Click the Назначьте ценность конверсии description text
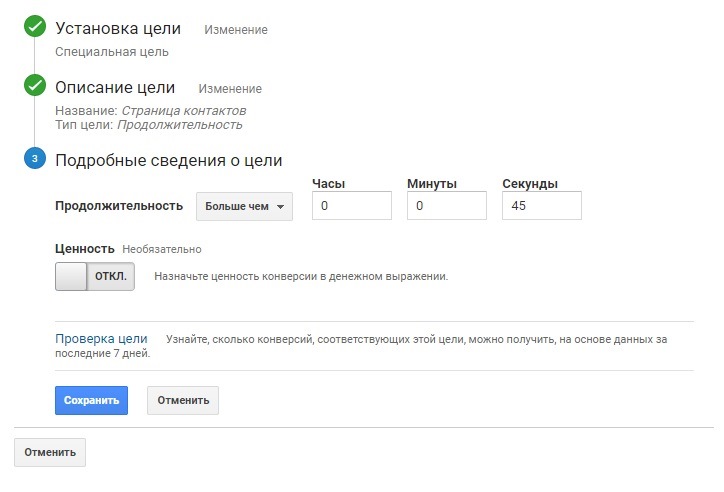This screenshot has width=724, height=492. coord(301,276)
